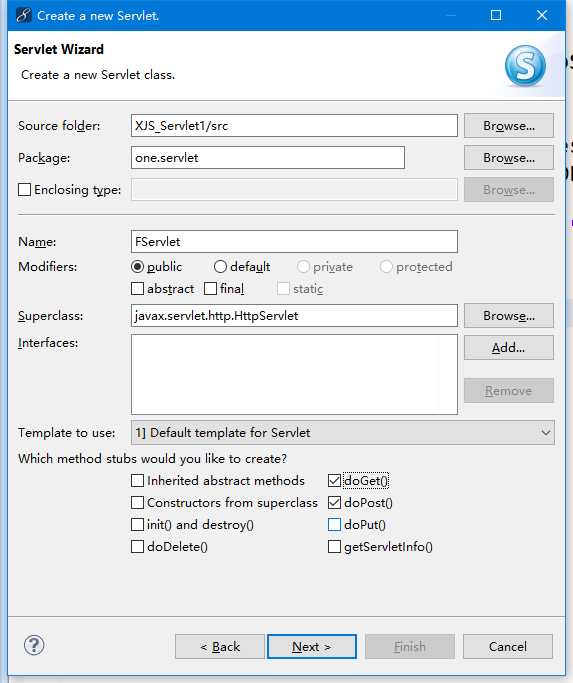Click inside the Interfaces list box
573x683 pixels.
coord(294,374)
